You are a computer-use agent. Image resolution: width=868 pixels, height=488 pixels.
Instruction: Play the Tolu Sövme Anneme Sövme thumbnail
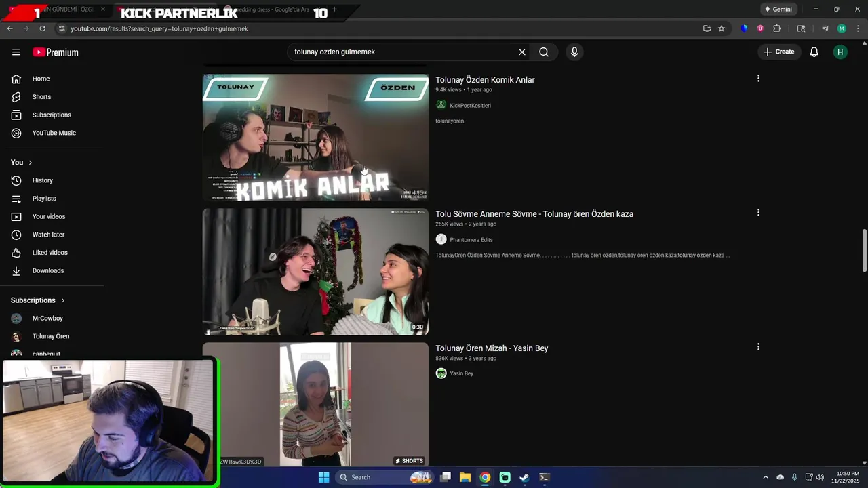tap(315, 272)
